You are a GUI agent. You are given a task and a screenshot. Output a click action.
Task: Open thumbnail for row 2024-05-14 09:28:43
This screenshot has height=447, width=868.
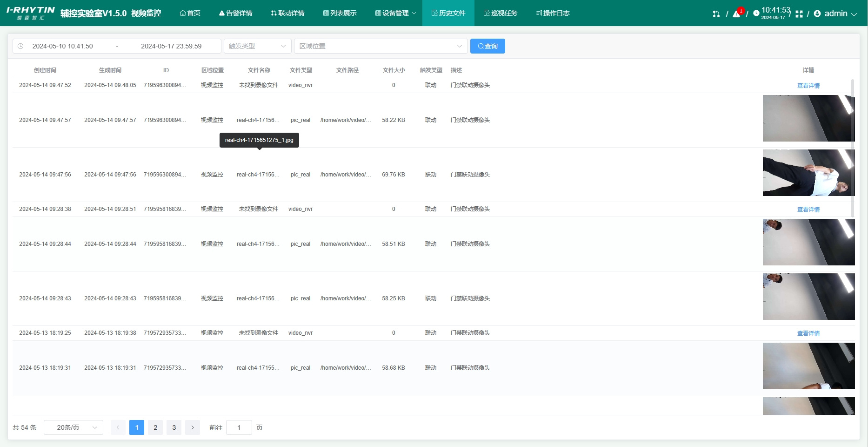click(x=808, y=297)
